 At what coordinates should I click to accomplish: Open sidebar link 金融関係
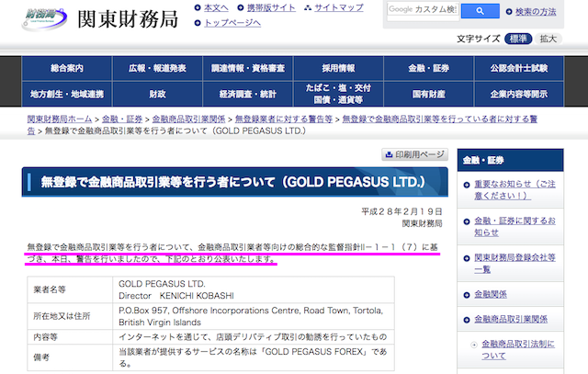point(491,294)
